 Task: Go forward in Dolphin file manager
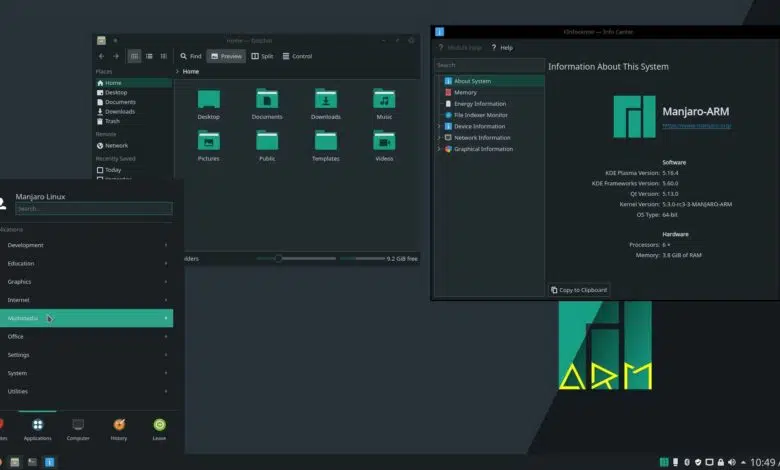point(116,56)
